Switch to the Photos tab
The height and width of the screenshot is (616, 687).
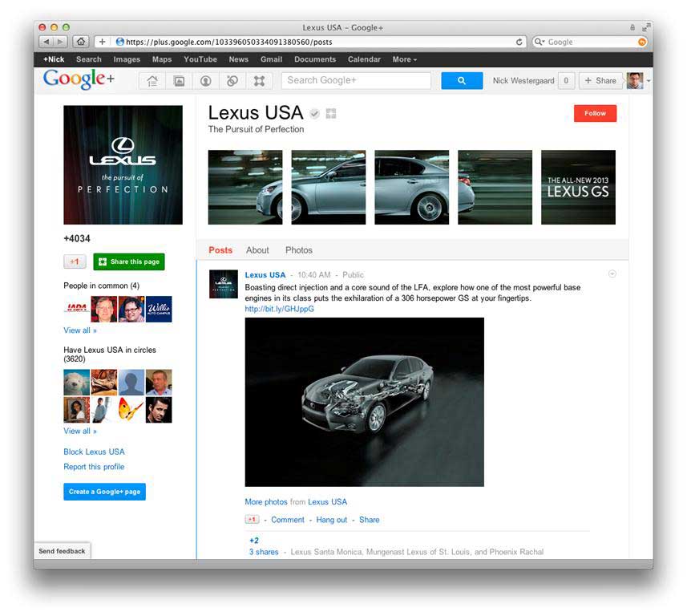(299, 250)
